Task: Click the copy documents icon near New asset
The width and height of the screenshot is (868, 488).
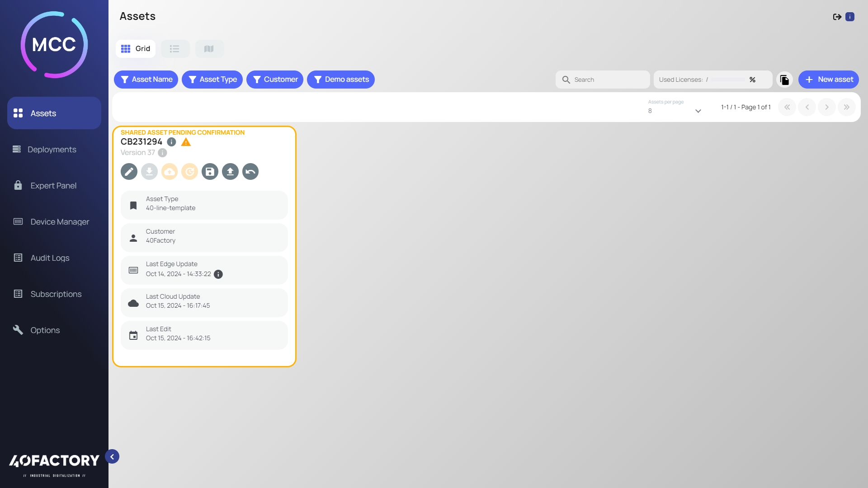Action: (785, 80)
